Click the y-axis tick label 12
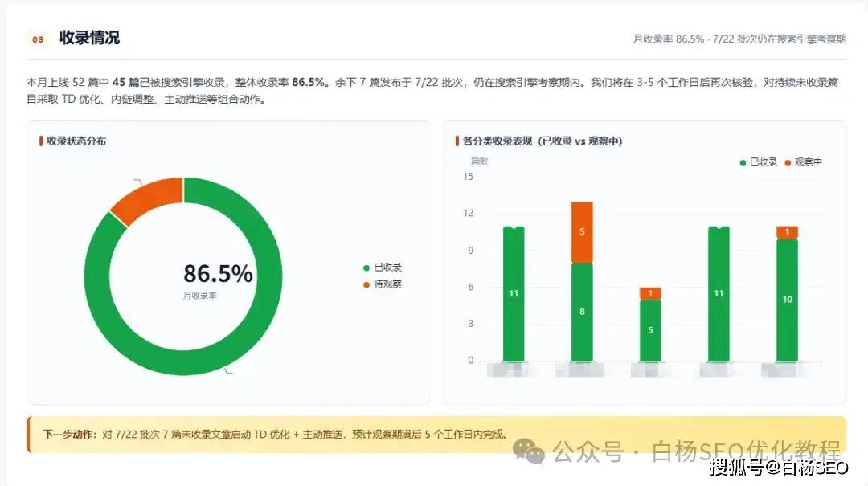This screenshot has width=868, height=486. tap(469, 213)
